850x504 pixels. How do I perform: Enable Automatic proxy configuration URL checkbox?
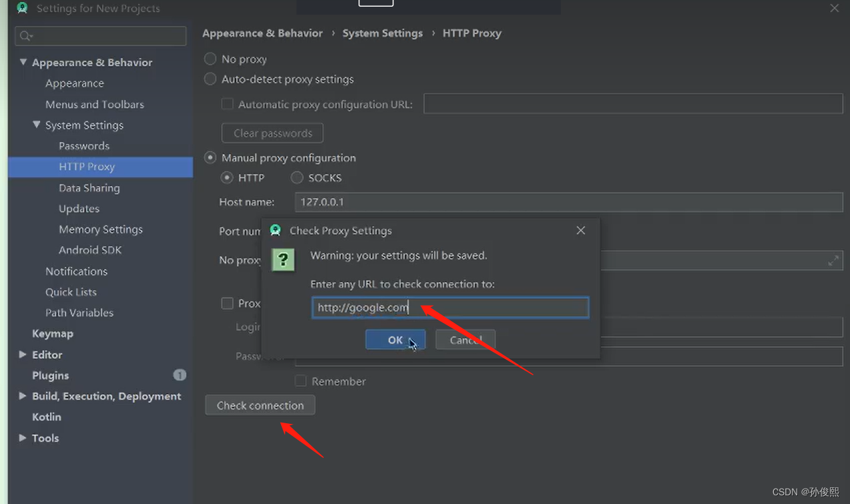[x=227, y=104]
